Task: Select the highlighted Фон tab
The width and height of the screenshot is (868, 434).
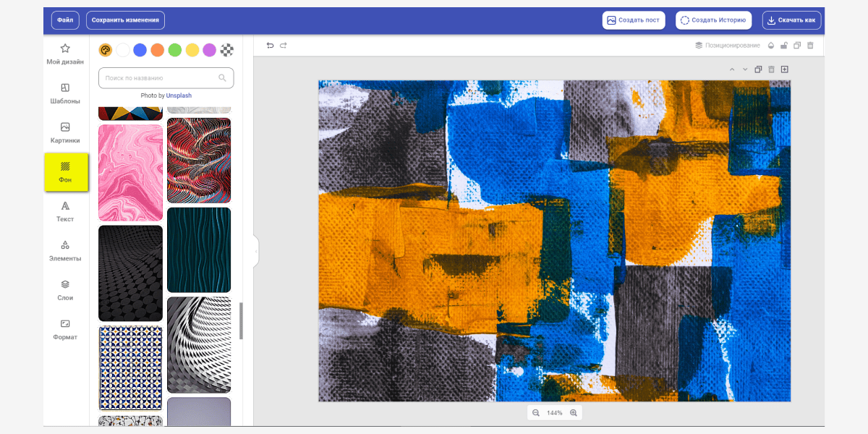Action: tap(65, 172)
